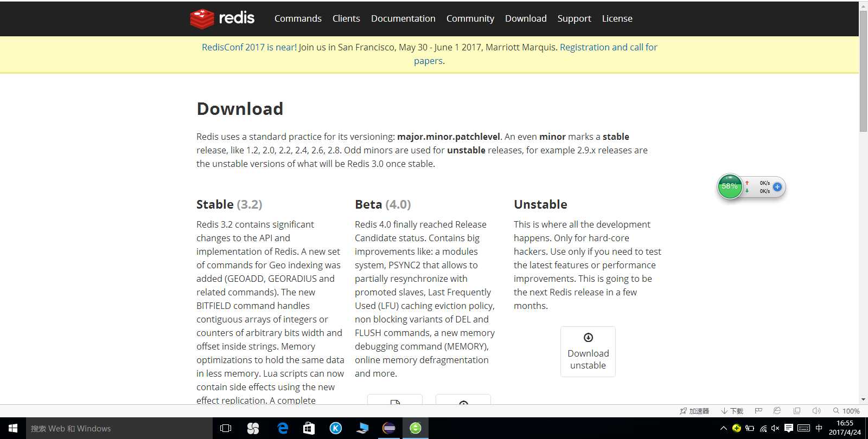Click the window split icon in status bar

coord(796,411)
